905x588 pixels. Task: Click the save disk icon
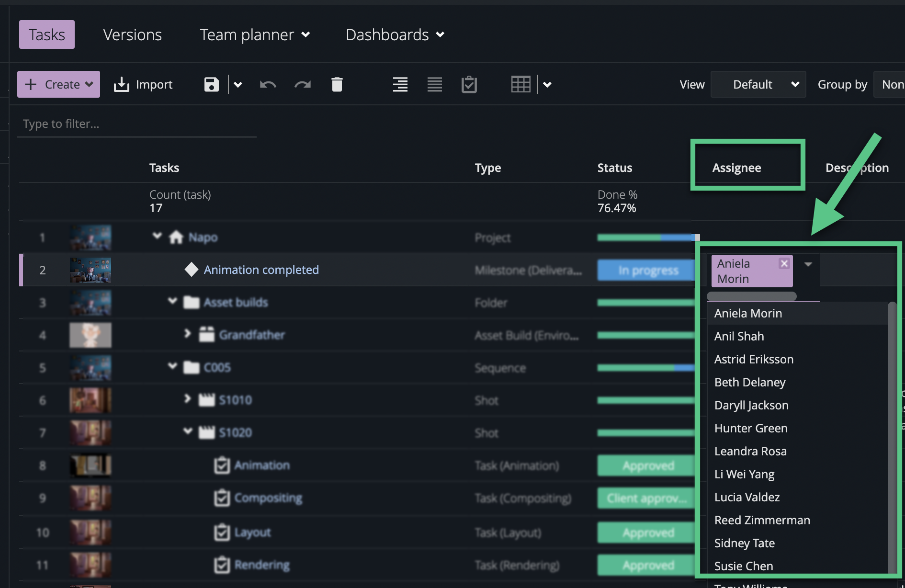click(211, 85)
